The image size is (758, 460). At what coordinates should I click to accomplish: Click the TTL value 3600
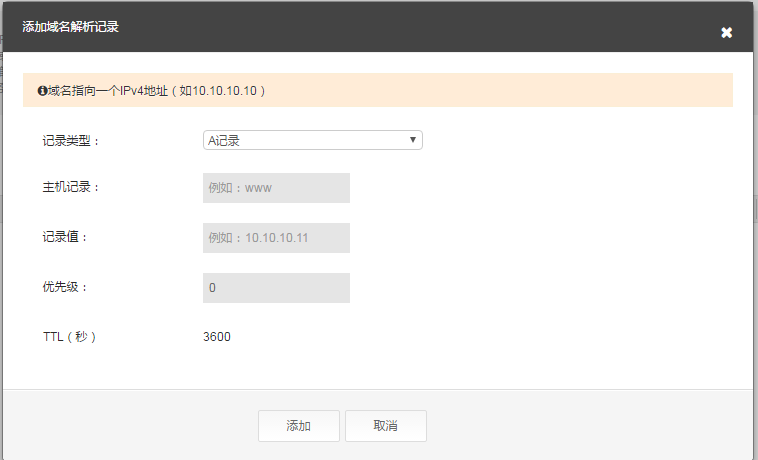point(217,337)
